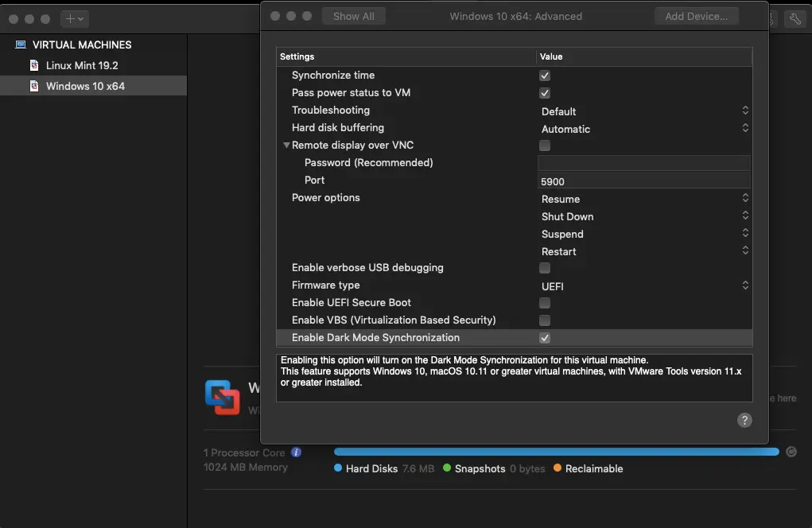Click the Hard Disks blue legend dot

pos(337,468)
